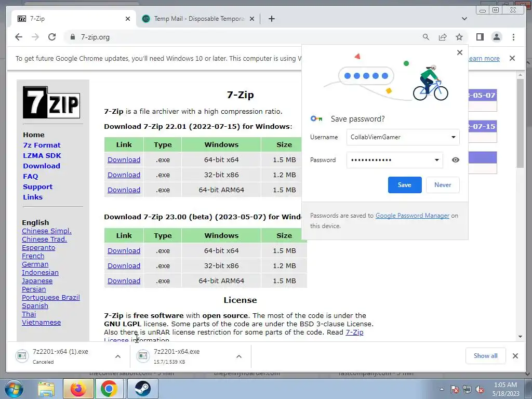Viewport: 532px width, 399px height.
Task: Click the page vertical scrollbar thumb
Action: coord(521,123)
